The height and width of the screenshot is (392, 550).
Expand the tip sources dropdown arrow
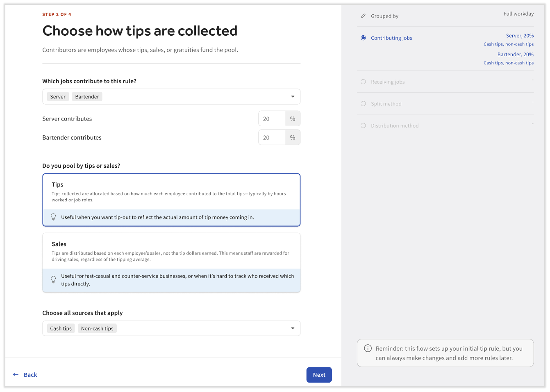click(x=293, y=328)
